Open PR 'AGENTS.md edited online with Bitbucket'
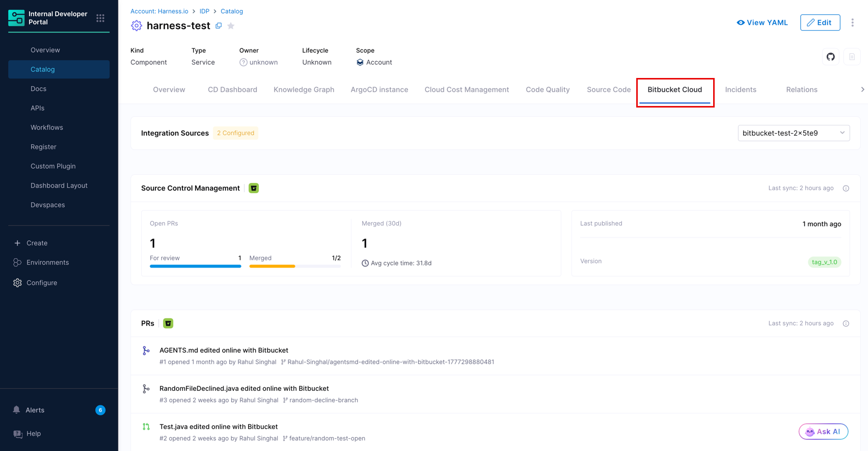 point(224,350)
